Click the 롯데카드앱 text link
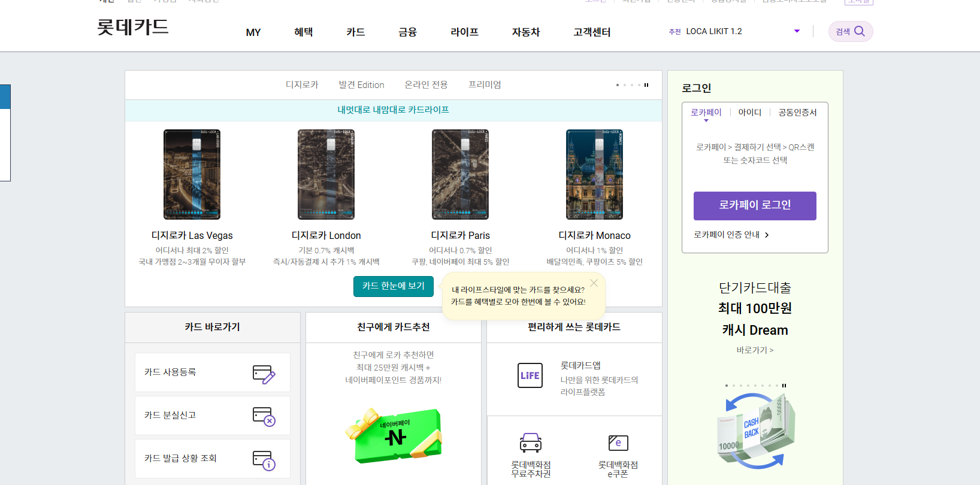Image resolution: width=980 pixels, height=485 pixels. coord(580,365)
